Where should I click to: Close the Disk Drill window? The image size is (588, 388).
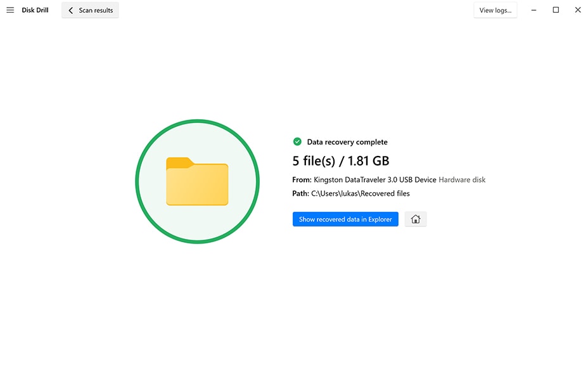click(578, 10)
